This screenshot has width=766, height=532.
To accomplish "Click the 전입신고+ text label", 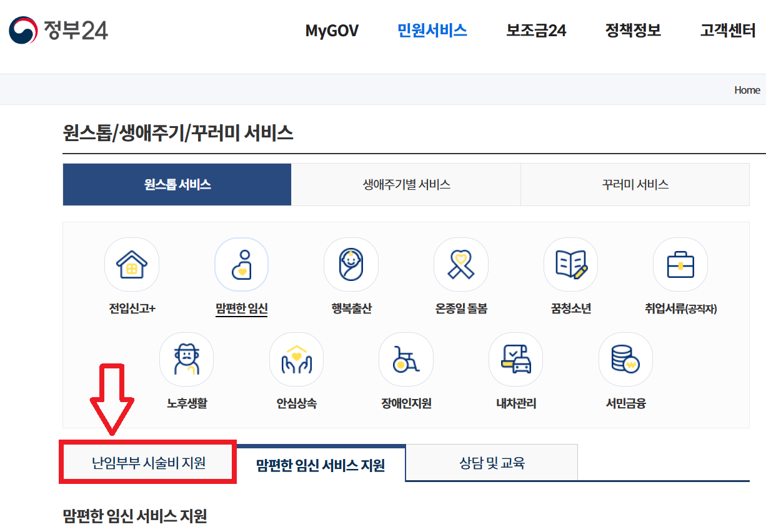I will click(132, 308).
